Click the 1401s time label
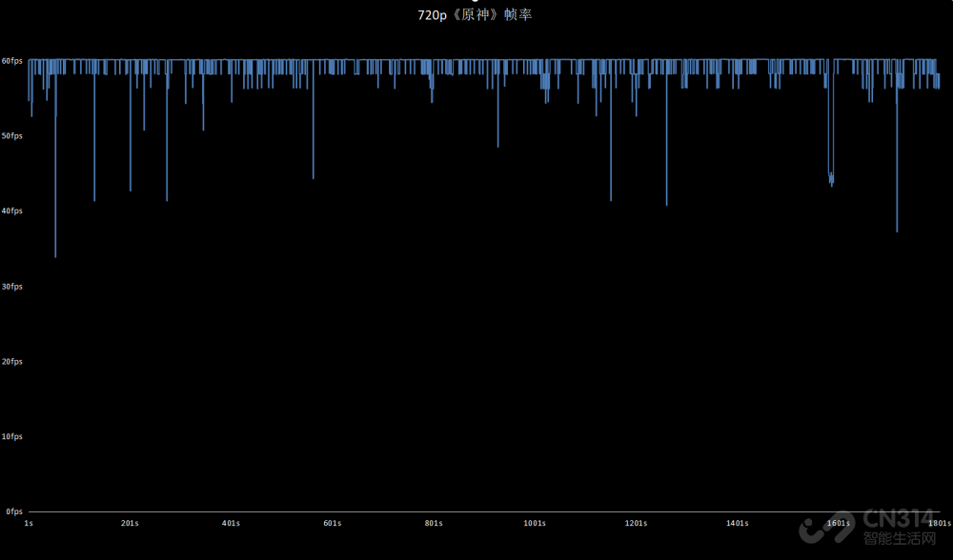 [738, 523]
